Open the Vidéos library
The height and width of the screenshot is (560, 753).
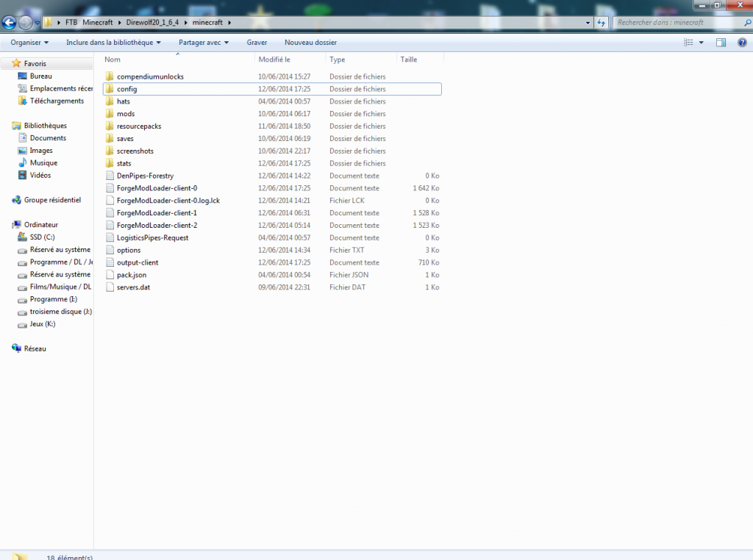click(40, 175)
